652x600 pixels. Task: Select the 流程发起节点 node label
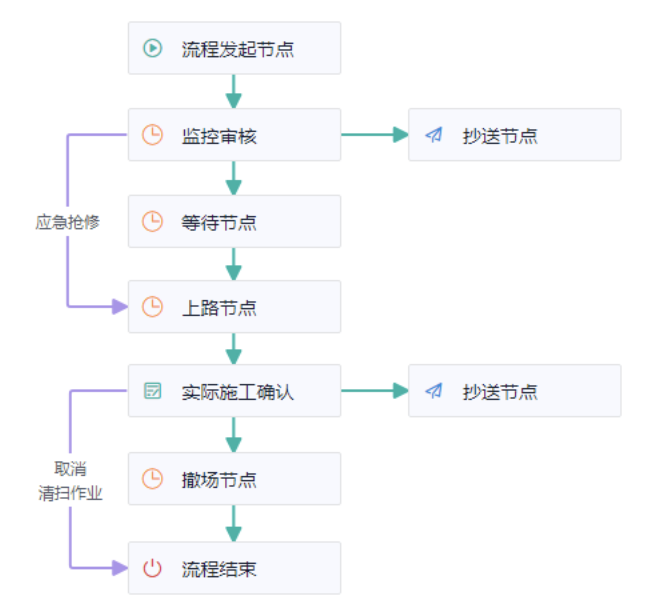click(x=238, y=48)
